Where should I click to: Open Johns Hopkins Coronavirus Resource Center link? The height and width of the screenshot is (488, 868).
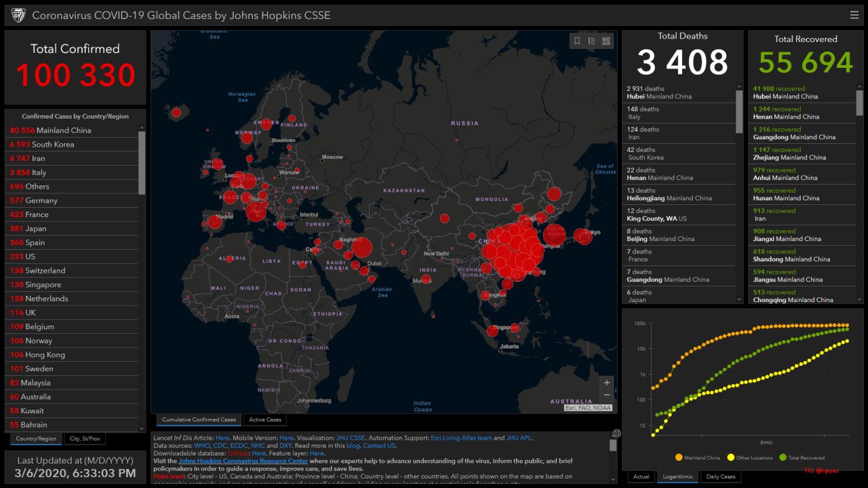tap(243, 461)
